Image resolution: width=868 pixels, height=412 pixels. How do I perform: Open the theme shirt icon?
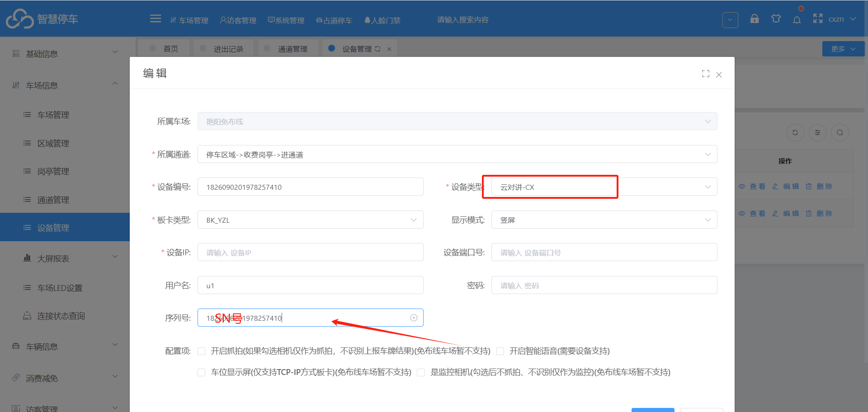(776, 19)
